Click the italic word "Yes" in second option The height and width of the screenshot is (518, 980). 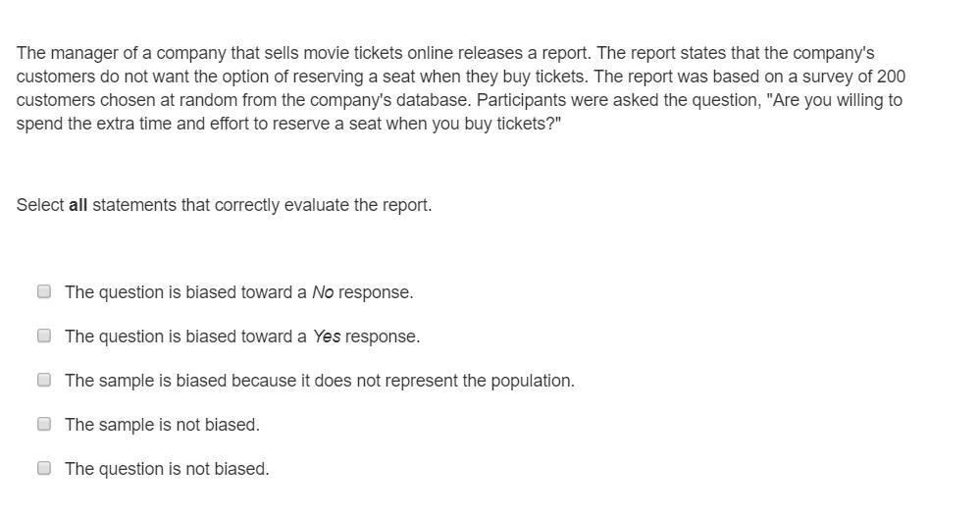click(x=327, y=337)
